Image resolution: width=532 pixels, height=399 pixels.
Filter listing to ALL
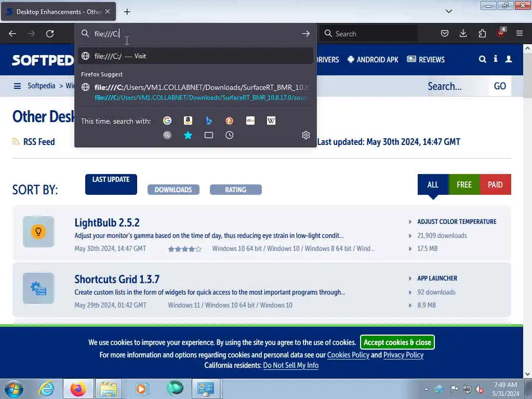click(x=433, y=184)
